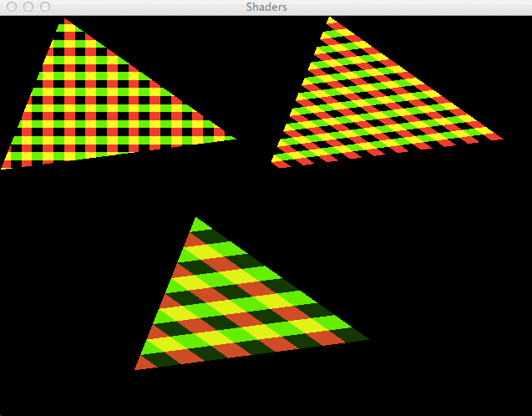532x416 pixels.
Task: Close the Shaders window
Action: 11,7
